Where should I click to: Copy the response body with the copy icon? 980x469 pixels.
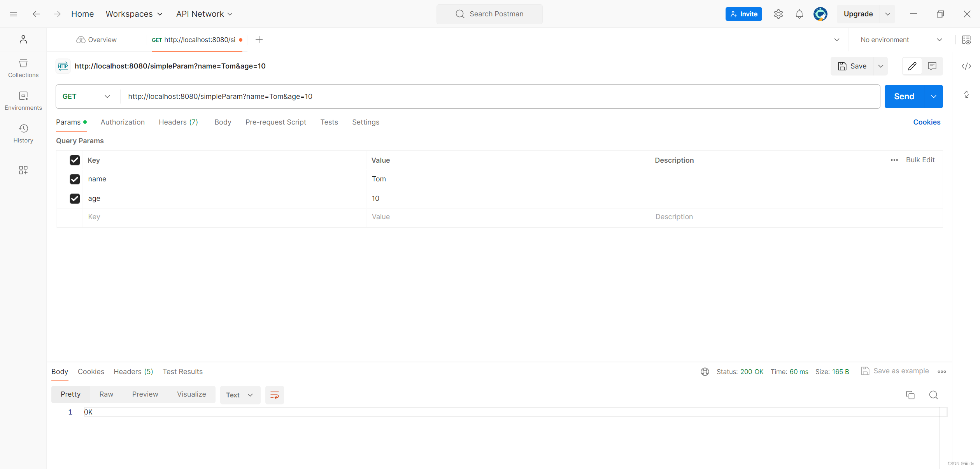[x=910, y=395]
